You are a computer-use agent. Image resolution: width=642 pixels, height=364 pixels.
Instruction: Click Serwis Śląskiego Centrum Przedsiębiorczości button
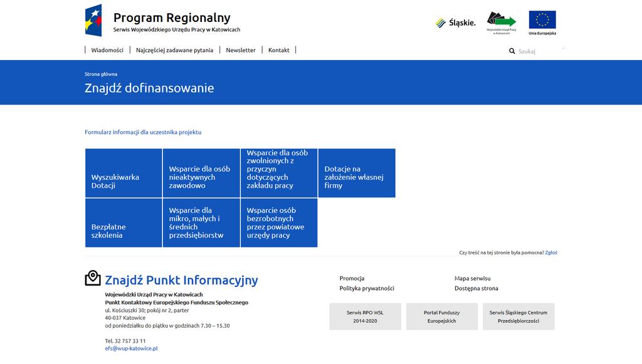(x=518, y=316)
